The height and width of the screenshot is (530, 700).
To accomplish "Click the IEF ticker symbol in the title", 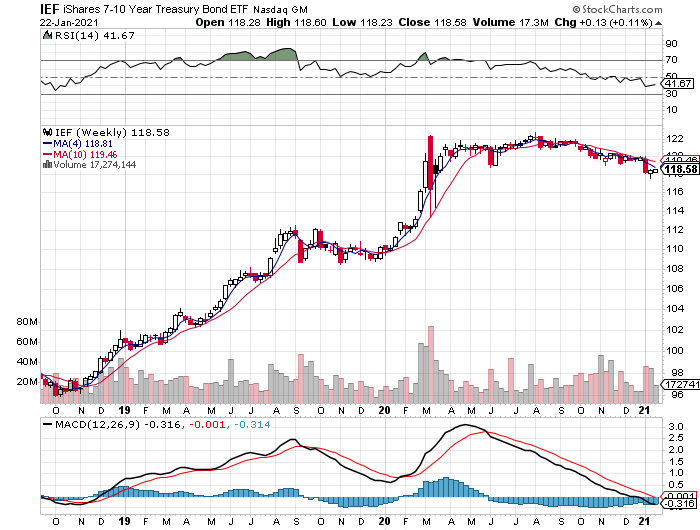I will click(49, 9).
